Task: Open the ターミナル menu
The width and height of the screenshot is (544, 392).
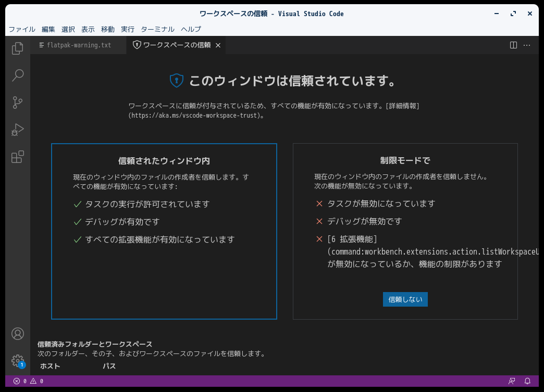Action: point(157,29)
